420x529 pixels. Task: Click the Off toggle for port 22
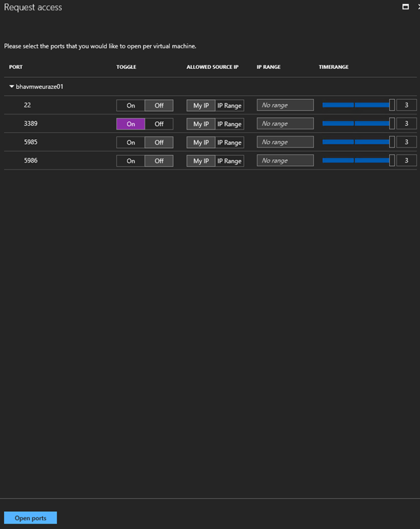point(159,105)
